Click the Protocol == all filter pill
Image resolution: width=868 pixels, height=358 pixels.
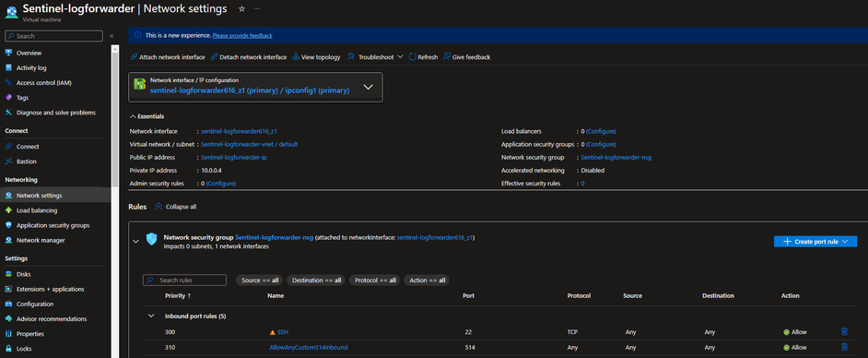tap(374, 280)
